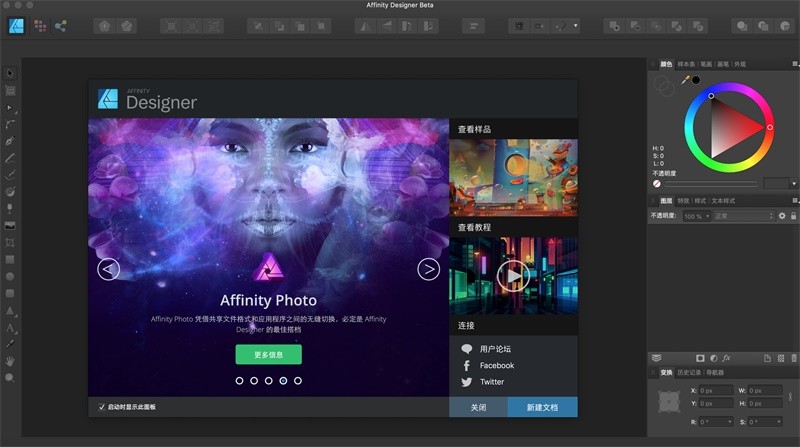Select the first carousel dot
800x447 pixels.
click(239, 381)
